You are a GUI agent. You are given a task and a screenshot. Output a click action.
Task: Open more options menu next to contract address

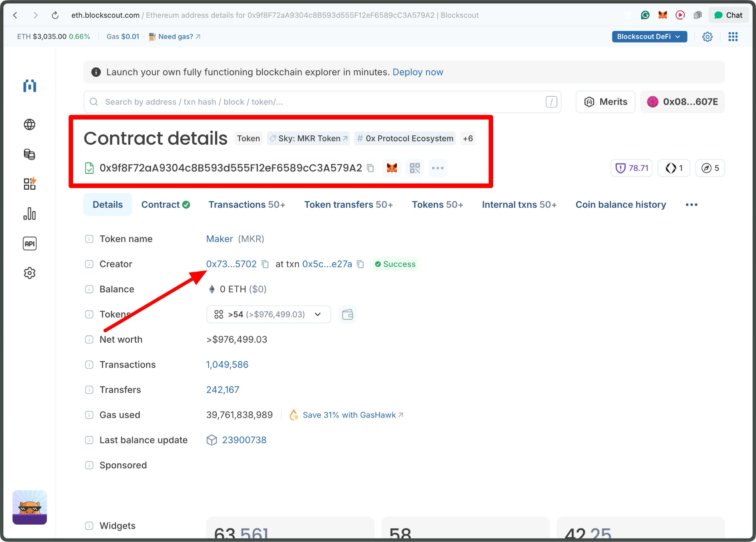pyautogui.click(x=437, y=168)
